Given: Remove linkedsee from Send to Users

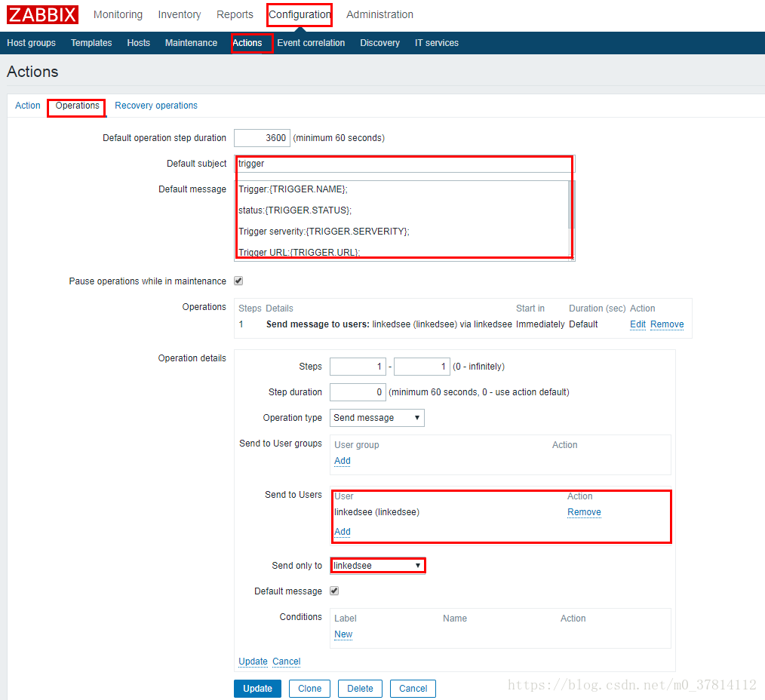Looking at the screenshot, I should coord(584,512).
